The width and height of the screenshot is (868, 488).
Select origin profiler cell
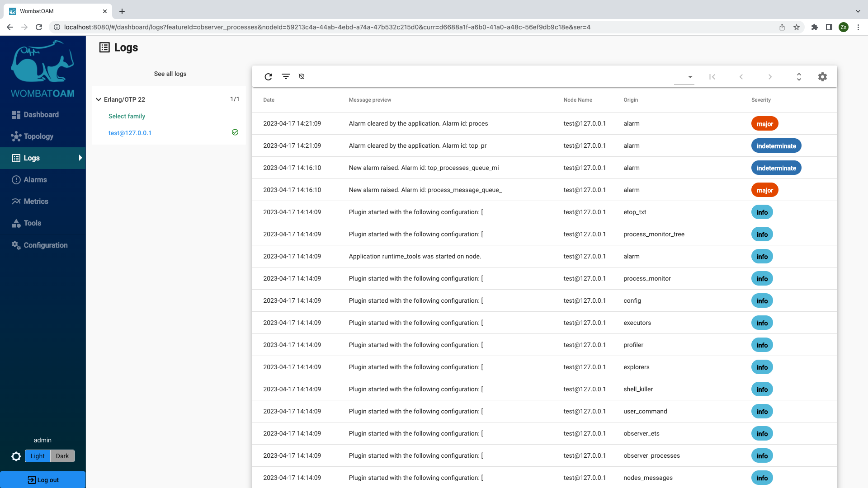click(633, 345)
